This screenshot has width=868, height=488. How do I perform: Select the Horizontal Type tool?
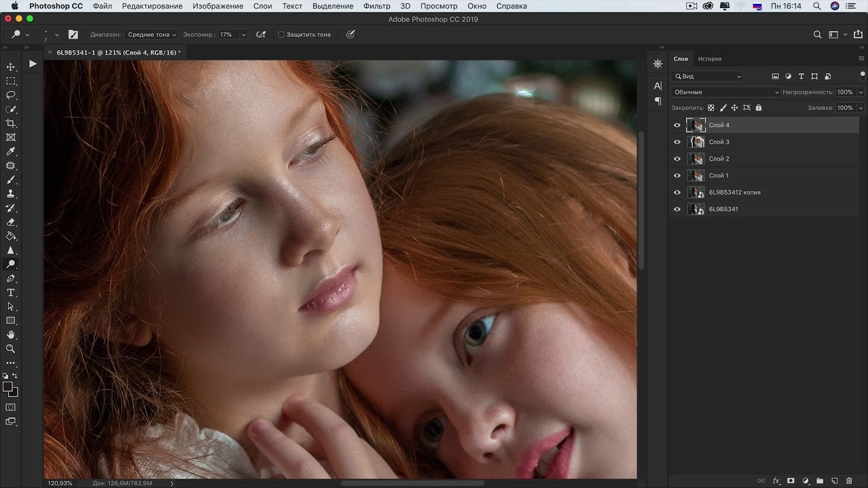pyautogui.click(x=11, y=293)
